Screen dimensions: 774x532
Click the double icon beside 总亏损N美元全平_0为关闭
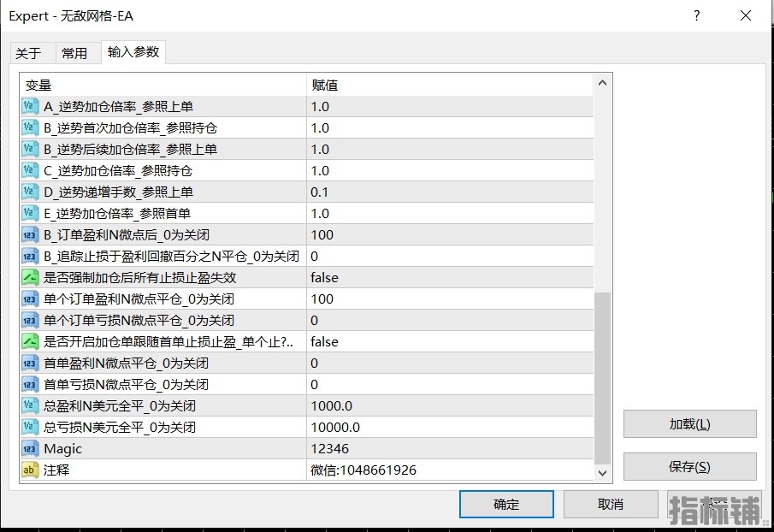30,428
